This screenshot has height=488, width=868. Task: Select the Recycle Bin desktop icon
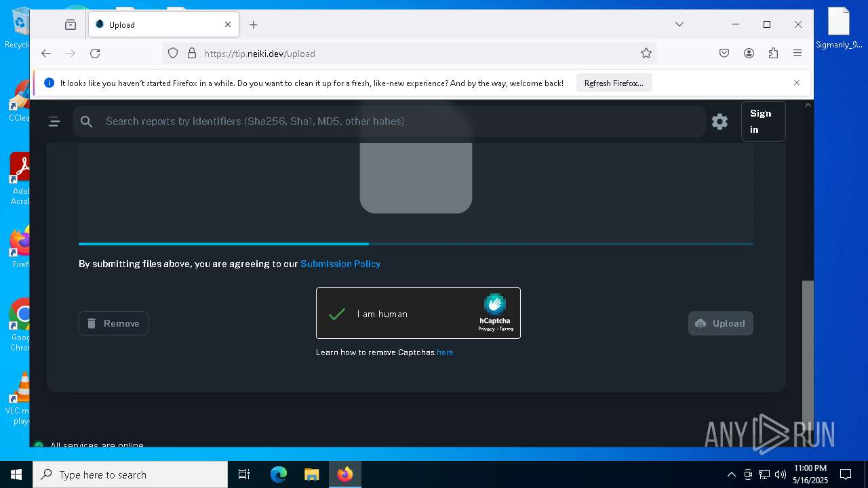(19, 28)
